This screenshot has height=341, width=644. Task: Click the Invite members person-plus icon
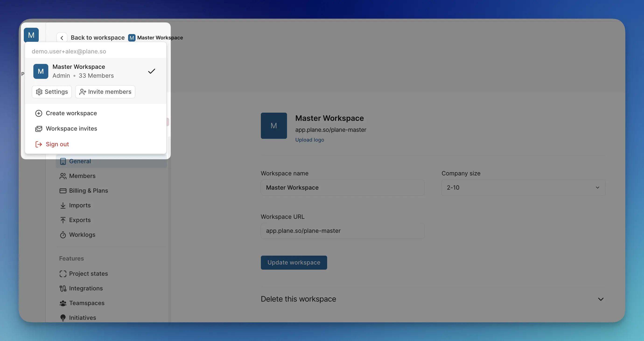pyautogui.click(x=83, y=92)
